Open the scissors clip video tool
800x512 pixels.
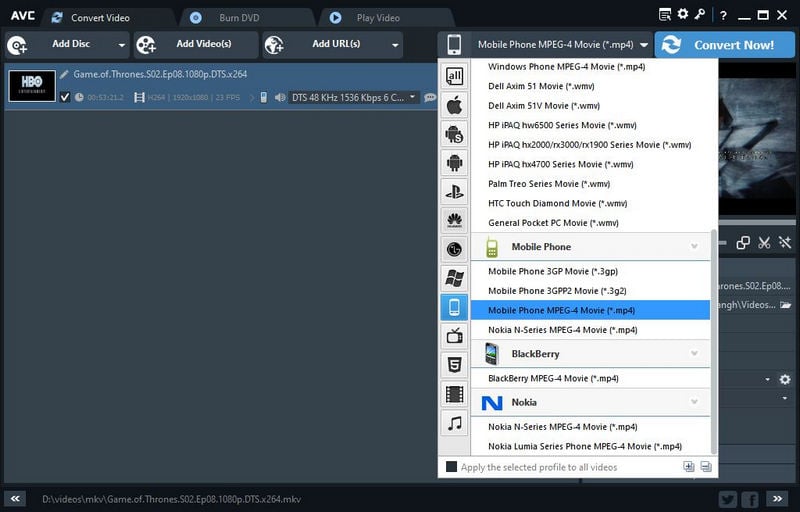point(764,243)
